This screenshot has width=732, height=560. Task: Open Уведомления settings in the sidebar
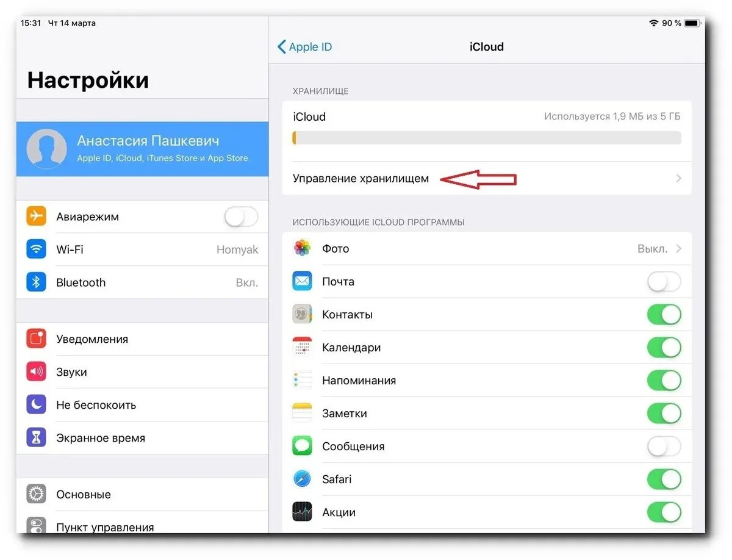tap(143, 339)
